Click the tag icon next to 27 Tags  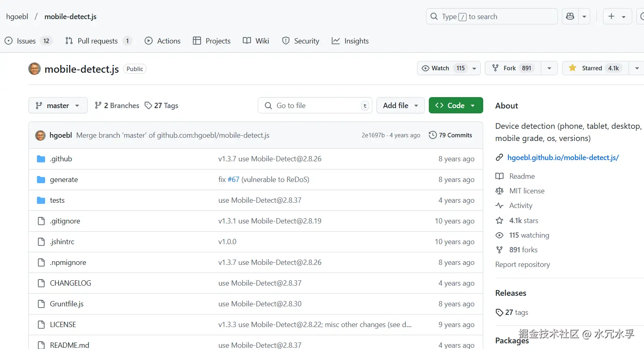(148, 106)
